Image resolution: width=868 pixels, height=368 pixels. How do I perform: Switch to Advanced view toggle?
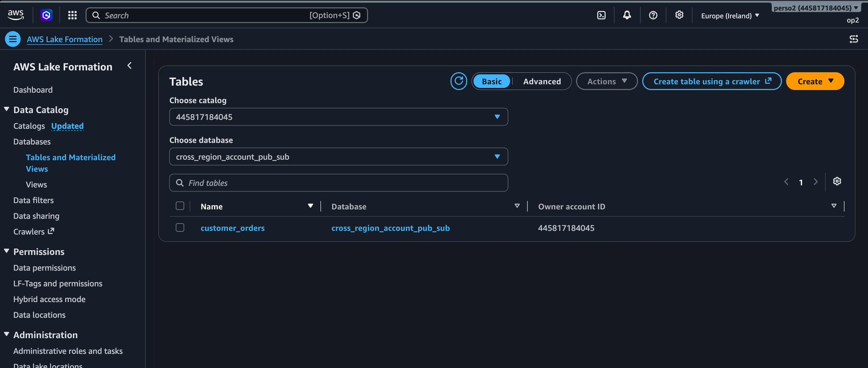[x=542, y=82]
